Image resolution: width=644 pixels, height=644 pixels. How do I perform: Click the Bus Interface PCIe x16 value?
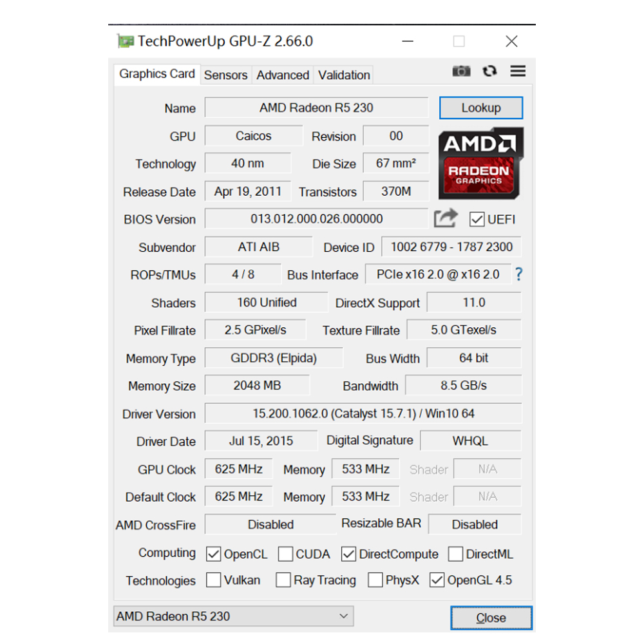pyautogui.click(x=438, y=274)
